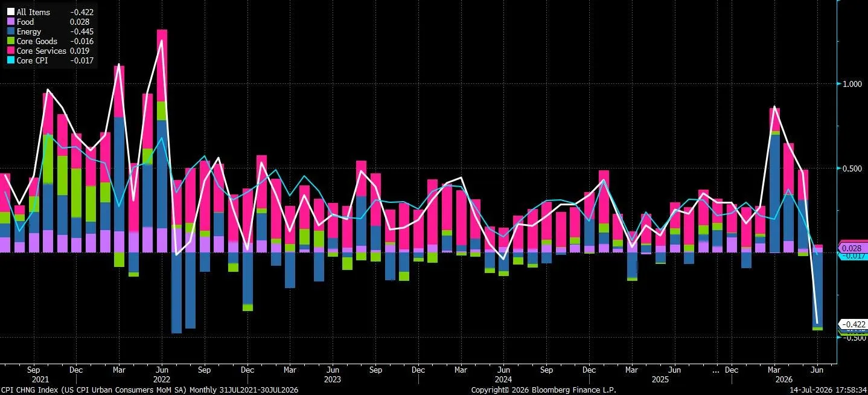Select the All Items legend entry
The image size is (868, 395).
(x=49, y=12)
